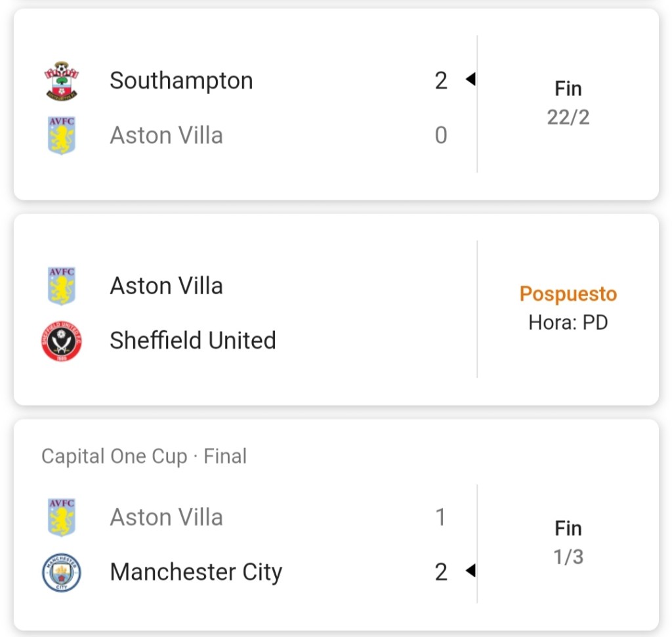The width and height of the screenshot is (672, 637).
Task: Open Manchester City team name
Action: (196, 572)
